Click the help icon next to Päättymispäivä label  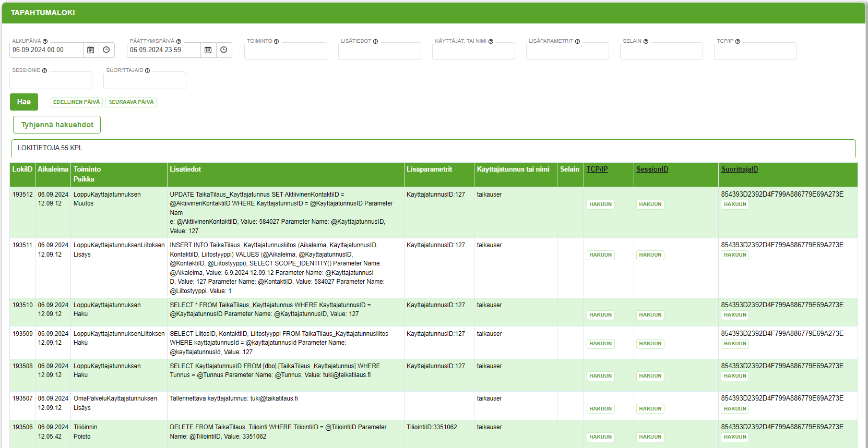[x=179, y=41]
